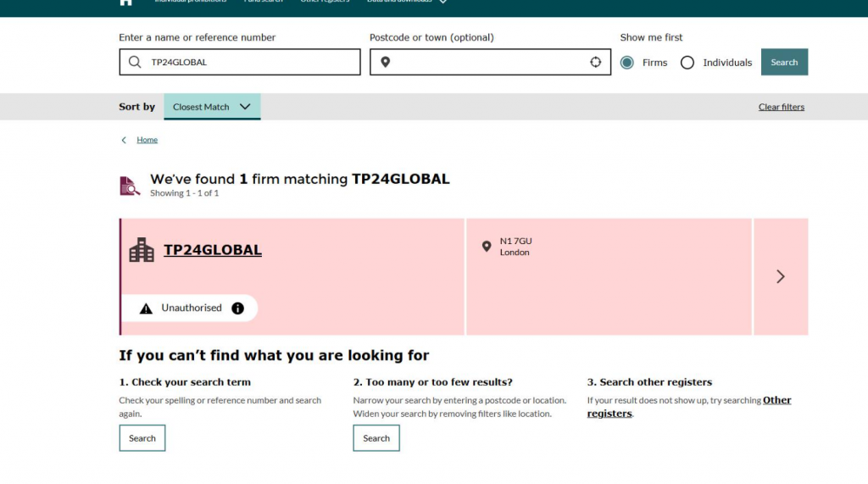The width and height of the screenshot is (868, 484).
Task: Click the 'Sort by' label
Action: click(x=136, y=107)
